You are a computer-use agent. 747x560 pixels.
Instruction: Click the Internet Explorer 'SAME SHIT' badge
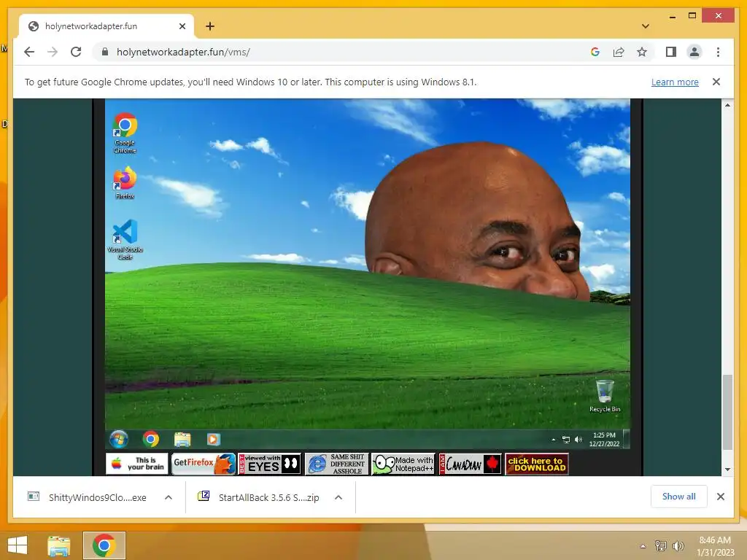[336, 464]
